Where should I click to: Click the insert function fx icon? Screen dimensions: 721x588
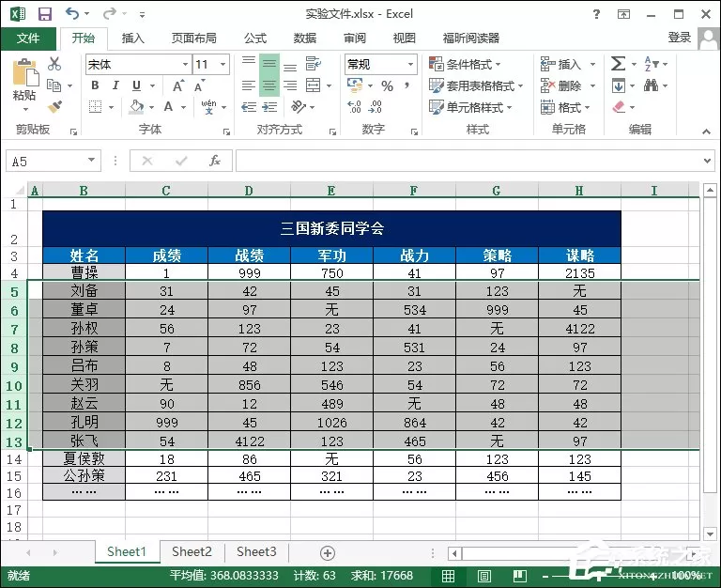click(215, 161)
